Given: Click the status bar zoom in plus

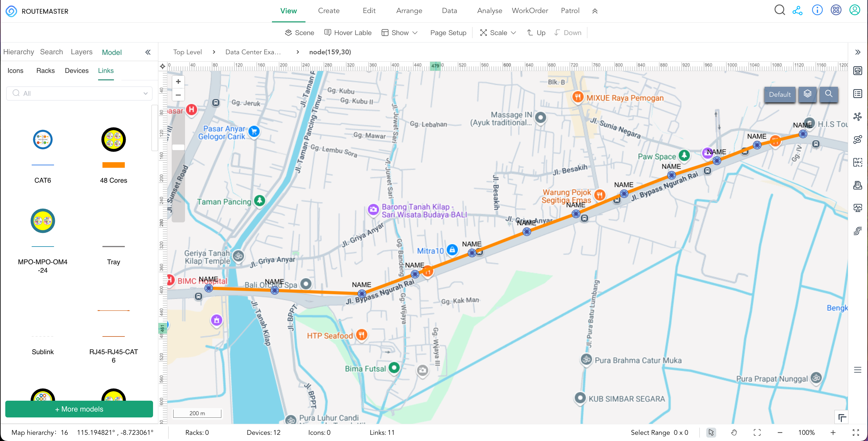Looking at the screenshot, I should point(833,432).
